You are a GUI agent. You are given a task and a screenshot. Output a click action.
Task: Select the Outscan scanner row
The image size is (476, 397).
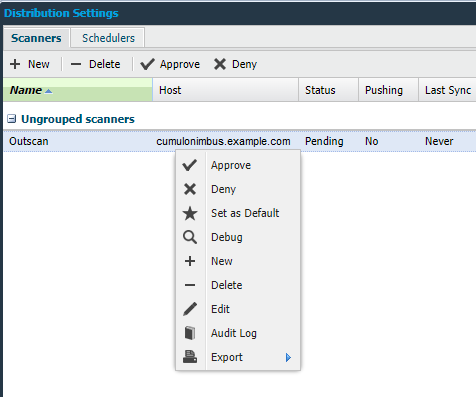(240, 141)
